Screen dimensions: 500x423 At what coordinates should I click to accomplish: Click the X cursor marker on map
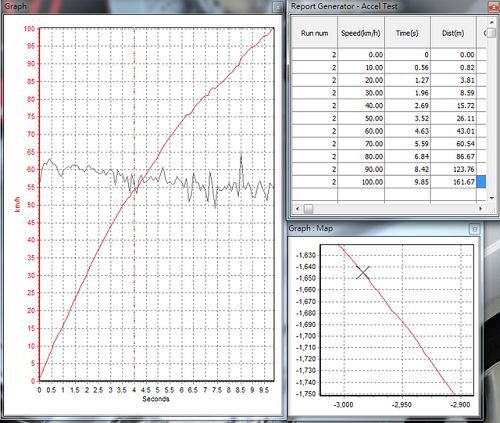(x=363, y=273)
